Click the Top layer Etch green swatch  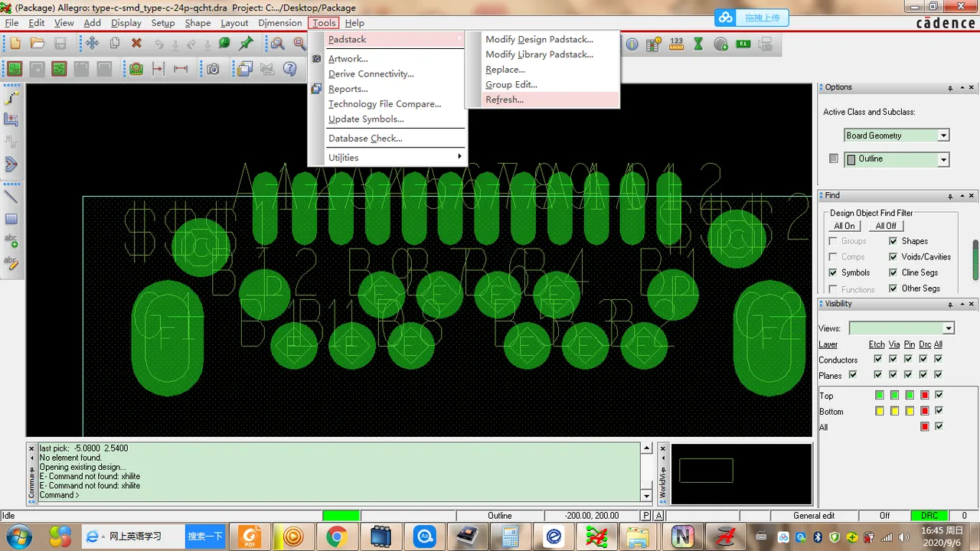[x=879, y=395]
